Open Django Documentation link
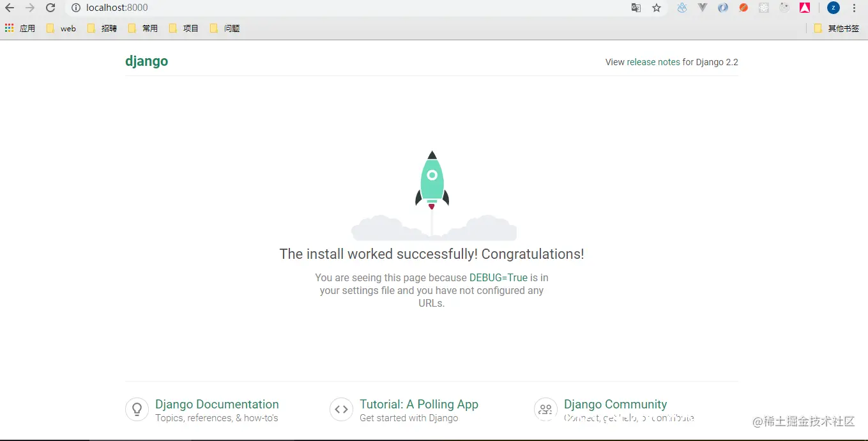Image resolution: width=868 pixels, height=441 pixels. pyautogui.click(x=217, y=404)
